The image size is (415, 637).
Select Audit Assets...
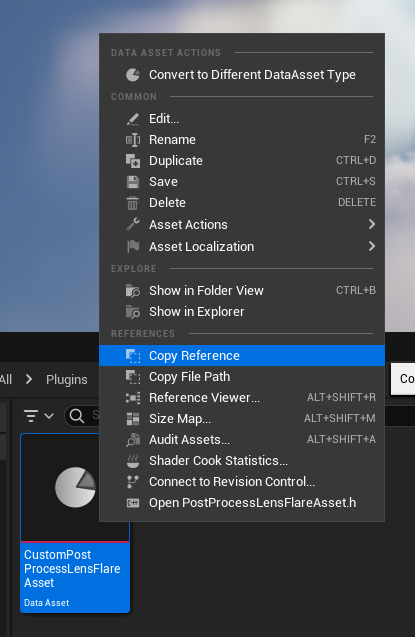coord(242,440)
